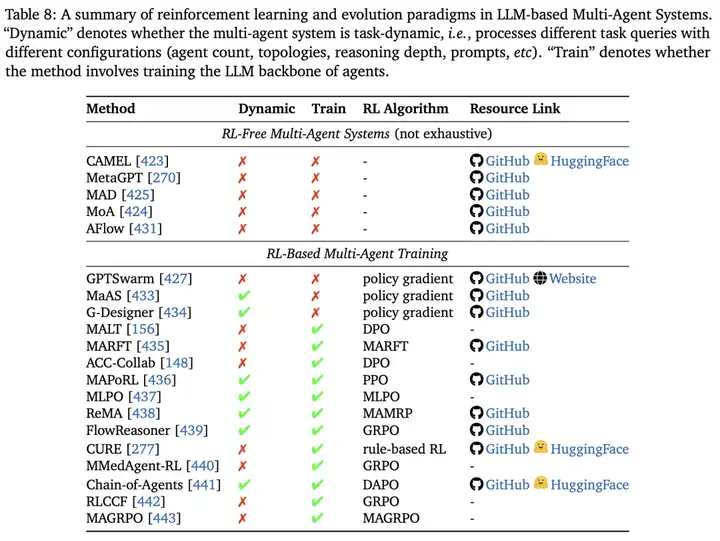Image resolution: width=720 pixels, height=541 pixels.
Task: Open the GitHub link for ReMA
Action: (507, 413)
